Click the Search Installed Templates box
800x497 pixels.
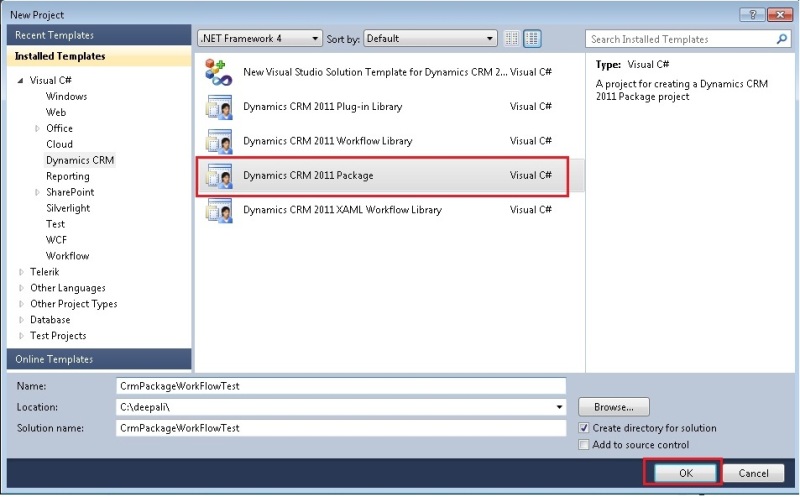tap(681, 39)
